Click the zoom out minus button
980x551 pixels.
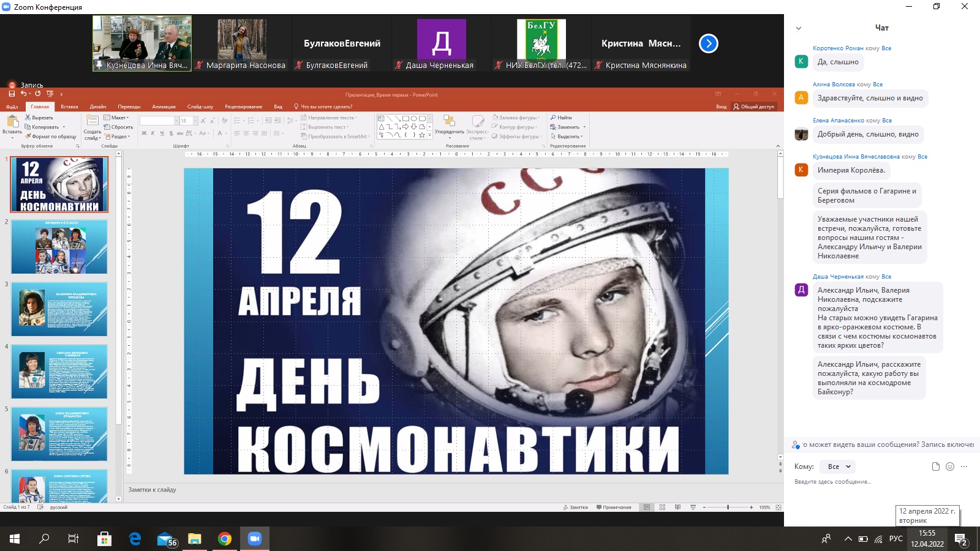(704, 507)
